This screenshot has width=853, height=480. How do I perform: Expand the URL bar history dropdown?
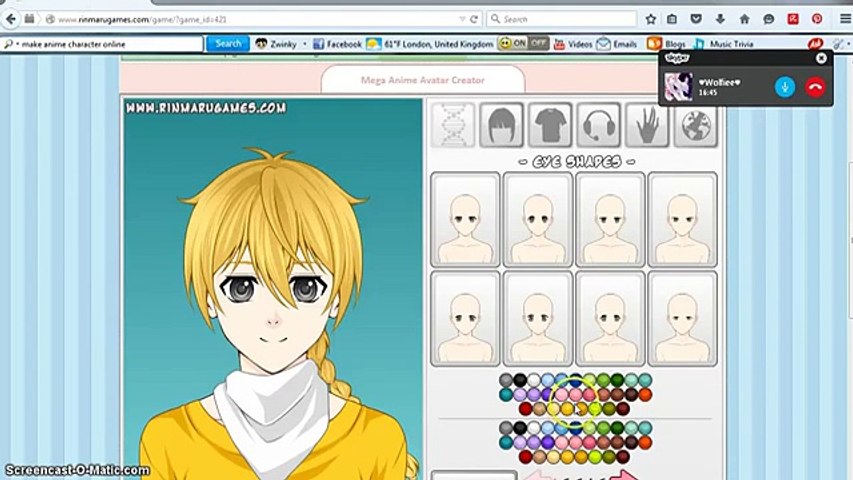pos(462,19)
